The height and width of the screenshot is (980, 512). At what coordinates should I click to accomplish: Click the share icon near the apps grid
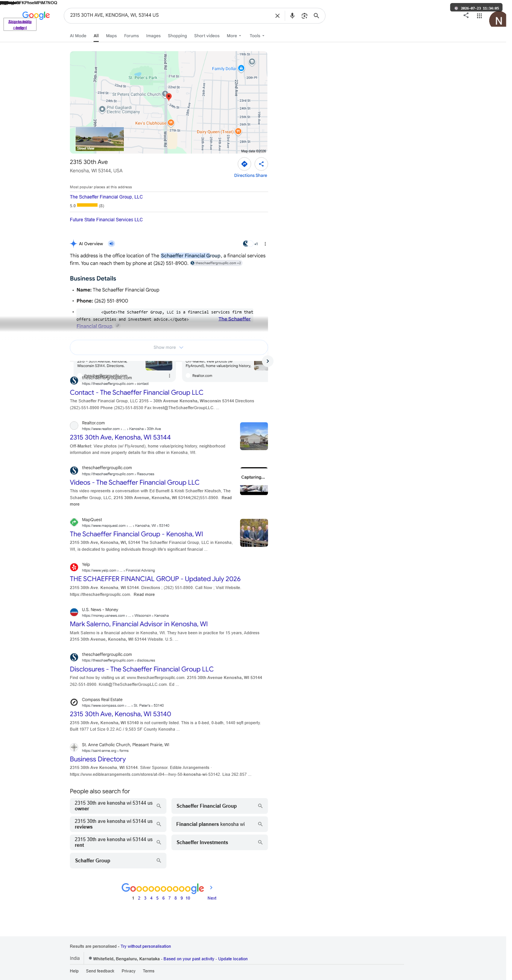click(466, 15)
